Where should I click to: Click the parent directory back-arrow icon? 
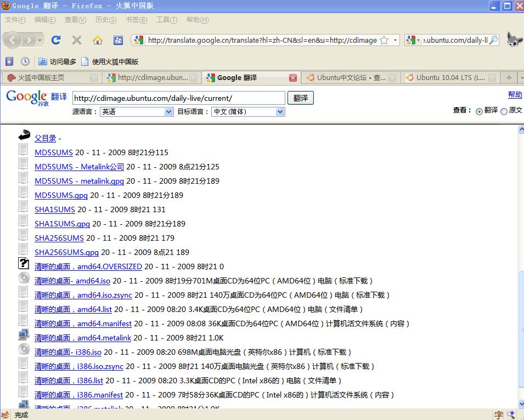point(24,135)
